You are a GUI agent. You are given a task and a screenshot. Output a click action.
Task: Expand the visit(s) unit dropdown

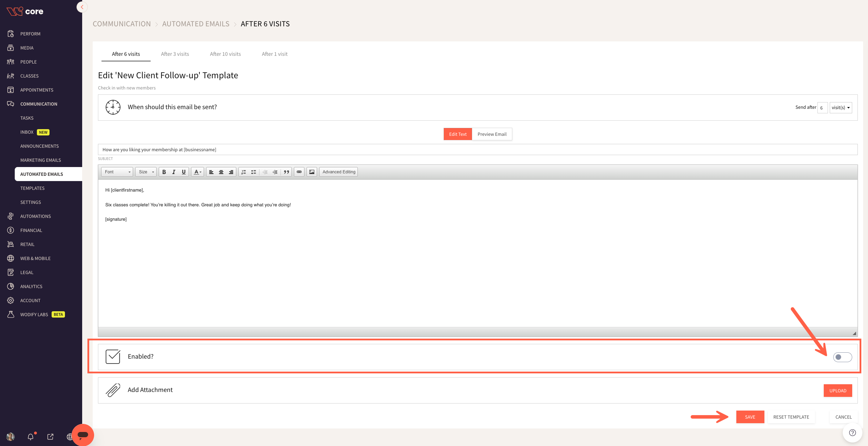click(841, 108)
